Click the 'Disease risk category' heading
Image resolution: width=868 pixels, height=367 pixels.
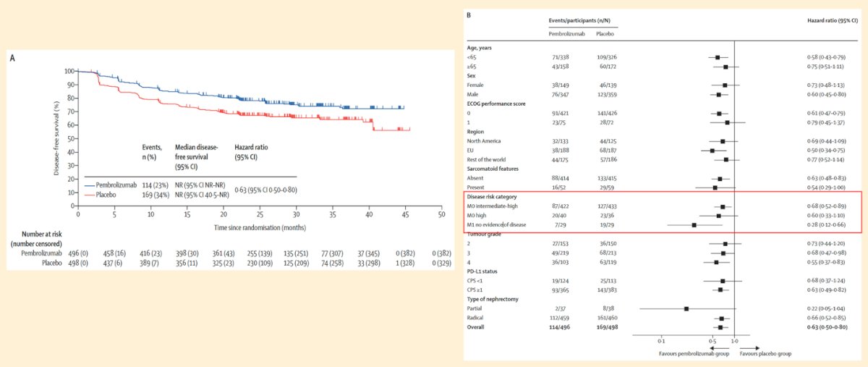[492, 197]
